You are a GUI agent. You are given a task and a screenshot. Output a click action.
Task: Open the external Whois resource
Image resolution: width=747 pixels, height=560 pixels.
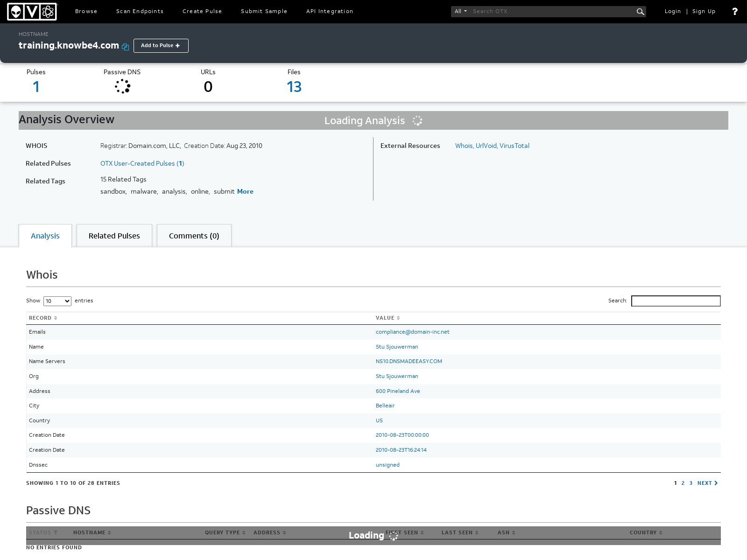tap(464, 146)
